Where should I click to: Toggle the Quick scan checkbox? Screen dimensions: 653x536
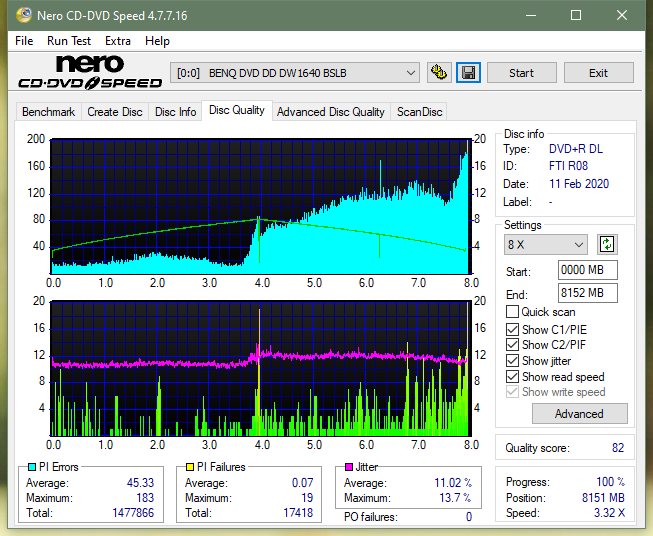pyautogui.click(x=512, y=312)
